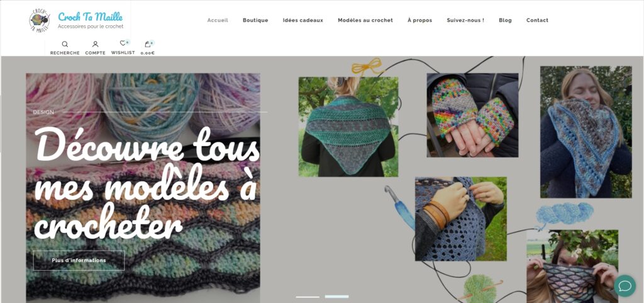Click the Croch Ta Maille sheep logo
The width and height of the screenshot is (644, 303).
point(40,20)
